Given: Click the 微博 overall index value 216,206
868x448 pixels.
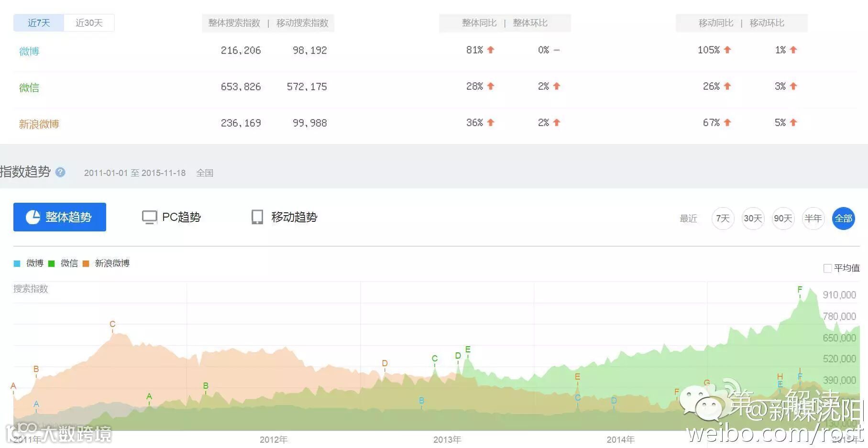Looking at the screenshot, I should pos(241,50).
